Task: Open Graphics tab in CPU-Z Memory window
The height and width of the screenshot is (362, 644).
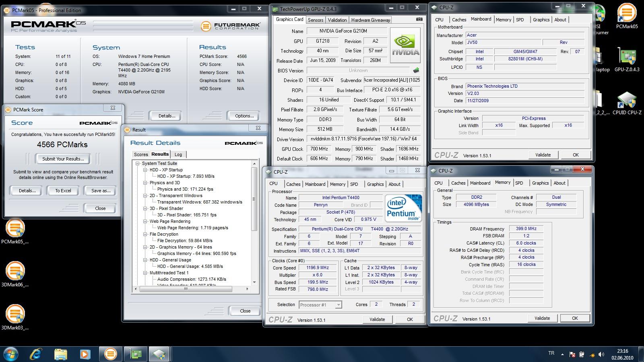Action: click(541, 183)
